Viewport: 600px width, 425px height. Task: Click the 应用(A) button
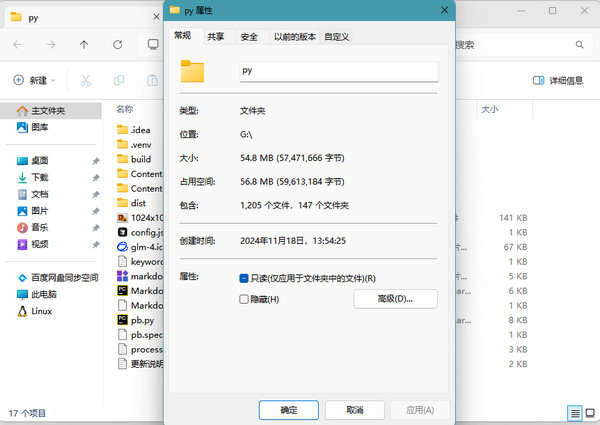tap(420, 410)
